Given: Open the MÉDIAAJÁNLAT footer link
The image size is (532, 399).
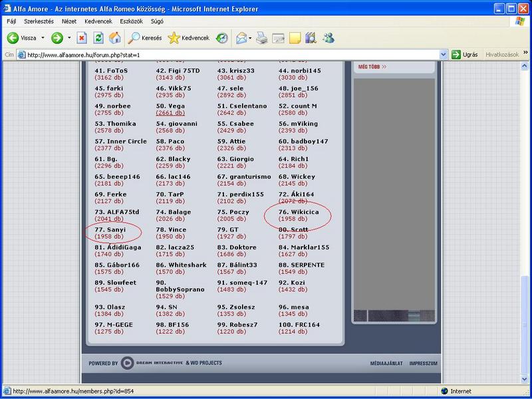Looking at the screenshot, I should (386, 363).
